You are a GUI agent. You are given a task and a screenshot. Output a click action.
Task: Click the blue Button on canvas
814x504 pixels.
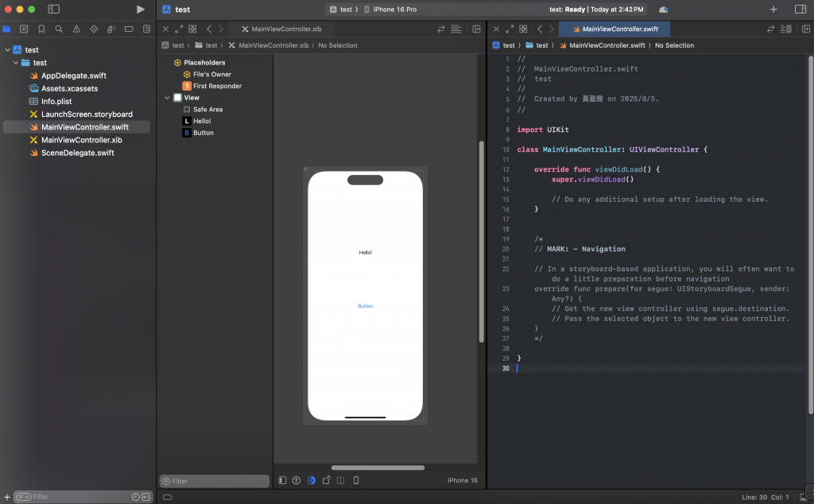(366, 306)
